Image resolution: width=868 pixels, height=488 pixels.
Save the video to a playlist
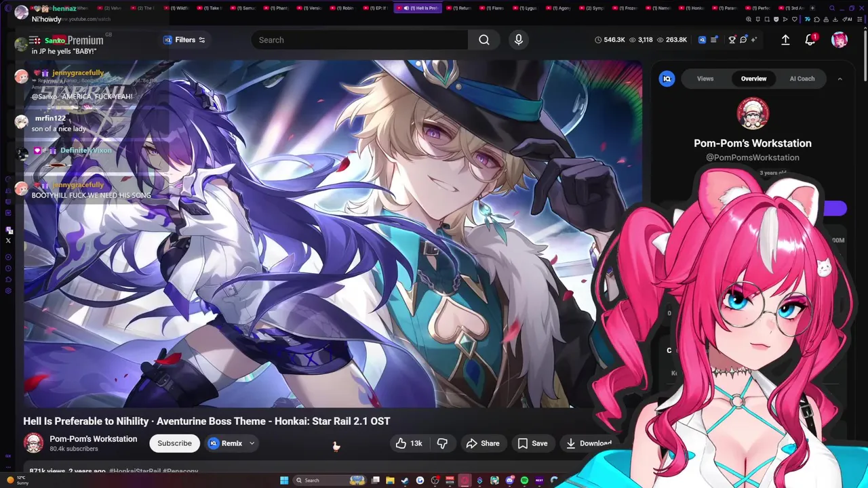pos(532,443)
